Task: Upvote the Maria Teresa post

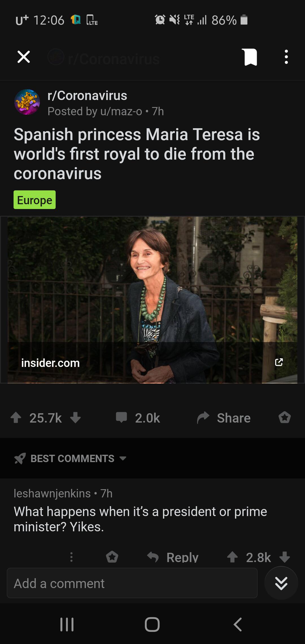Action: [16, 417]
